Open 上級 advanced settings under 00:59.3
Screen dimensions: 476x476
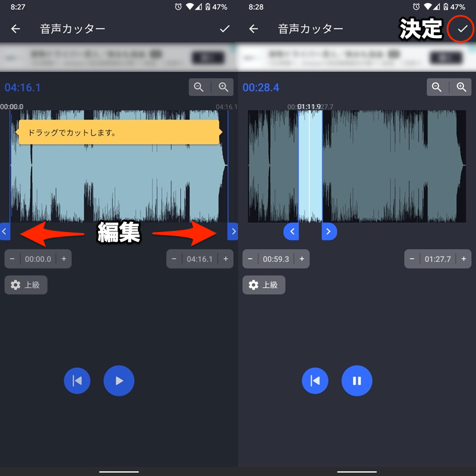coord(264,285)
